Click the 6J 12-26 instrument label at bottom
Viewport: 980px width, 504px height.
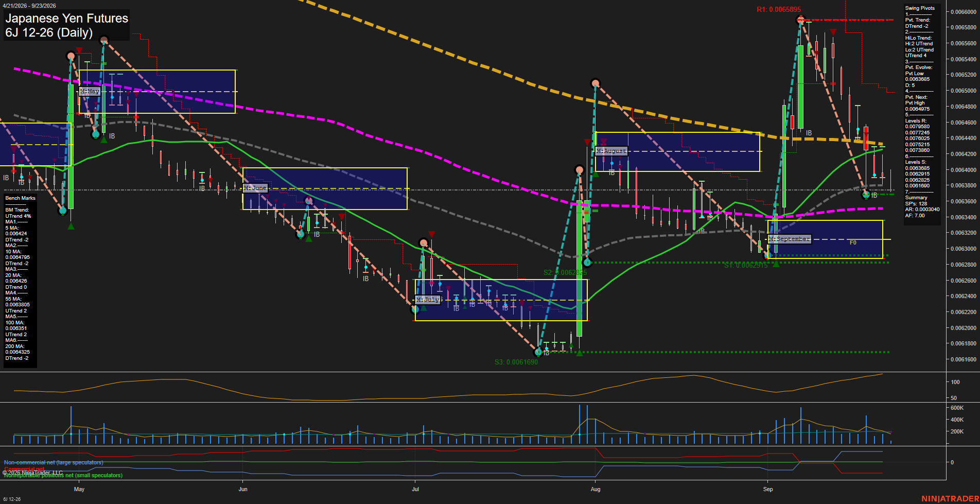pyautogui.click(x=12, y=499)
